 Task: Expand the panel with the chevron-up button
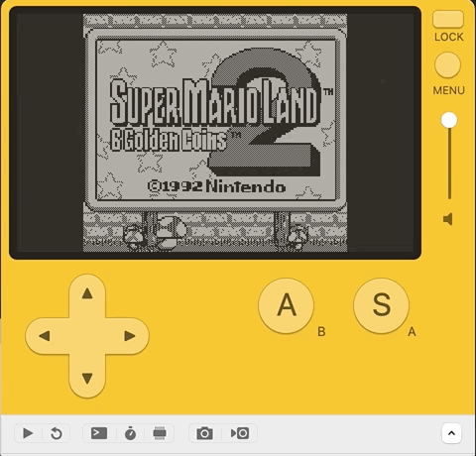pos(451,433)
